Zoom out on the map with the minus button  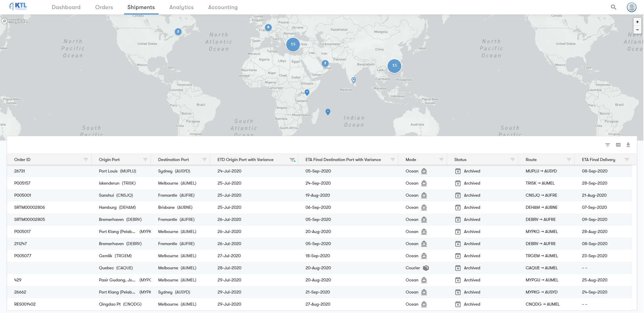(x=637, y=30)
